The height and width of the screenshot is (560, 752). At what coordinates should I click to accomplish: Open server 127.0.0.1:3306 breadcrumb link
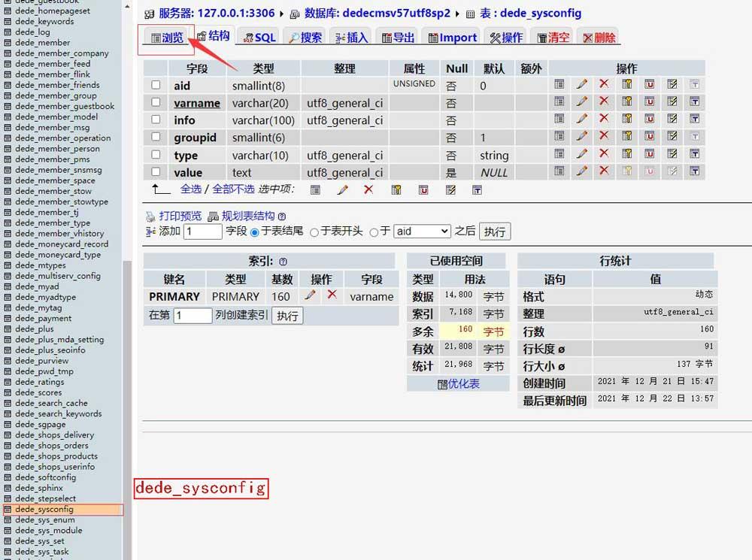coord(217,13)
